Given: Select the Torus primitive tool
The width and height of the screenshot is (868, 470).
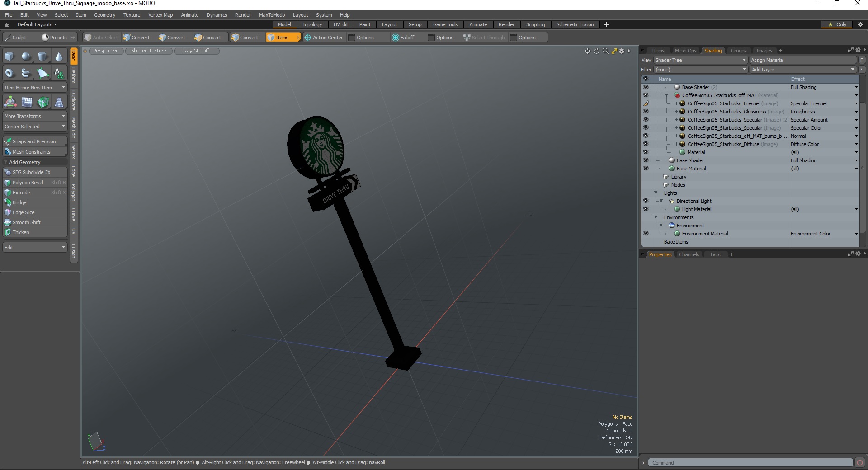Looking at the screenshot, I should [9, 73].
